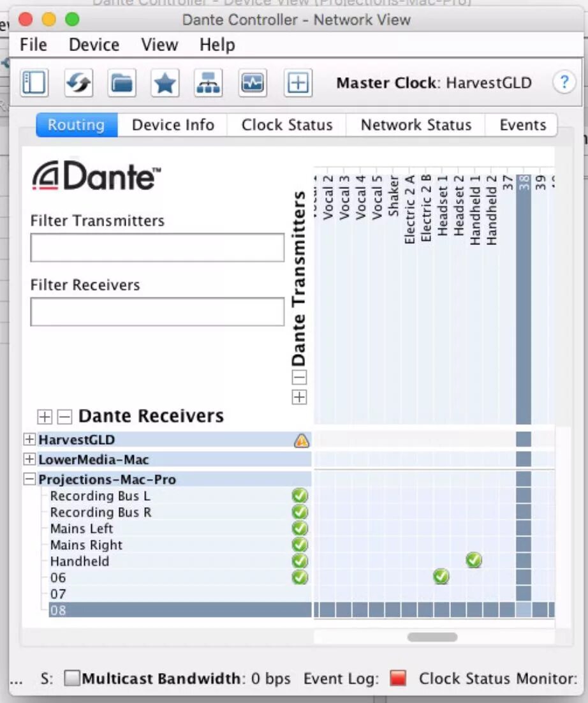Collapse the Projections-Mac-Pro receiver device
Viewport: 588px width, 703px height.
coord(29,479)
